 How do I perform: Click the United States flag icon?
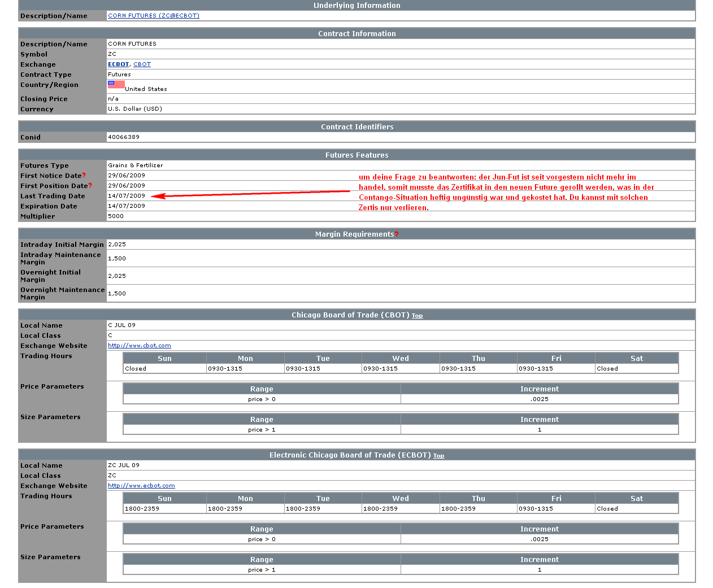coord(116,85)
